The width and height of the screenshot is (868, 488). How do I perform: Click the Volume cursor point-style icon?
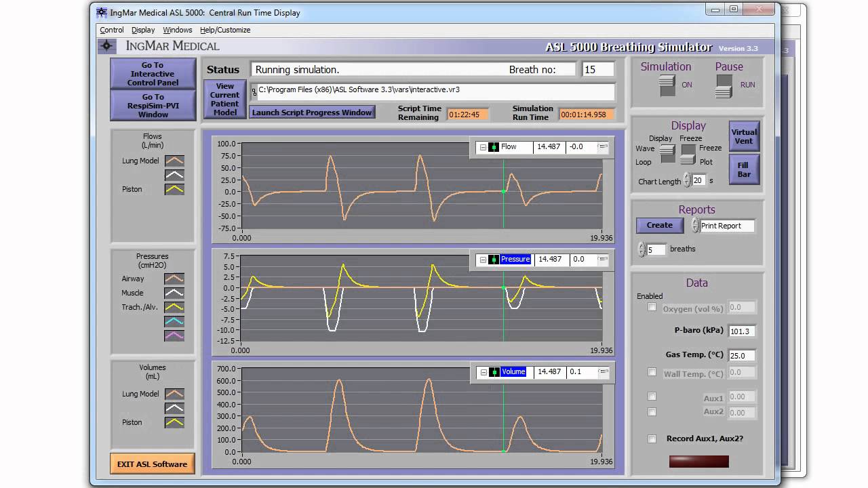coord(494,372)
